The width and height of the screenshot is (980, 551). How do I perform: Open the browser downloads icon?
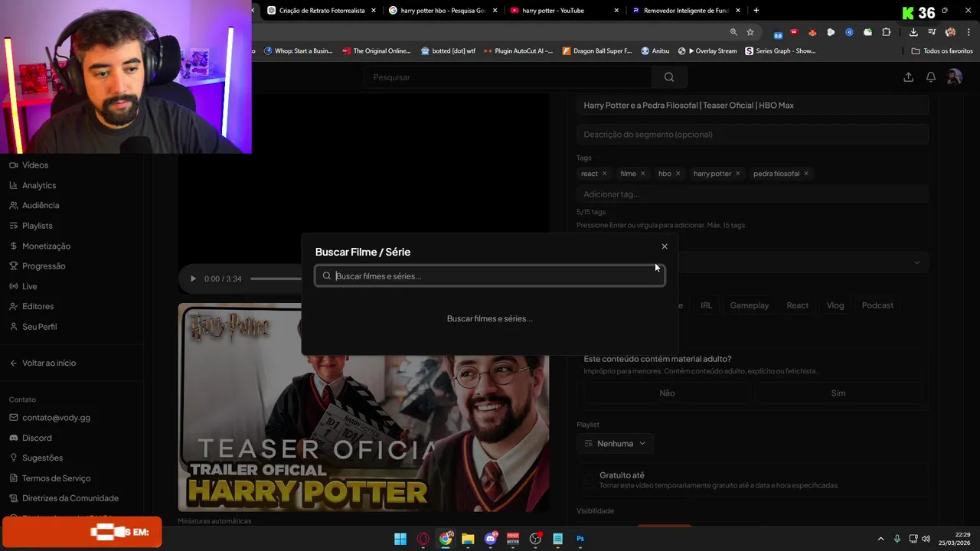(x=913, y=32)
